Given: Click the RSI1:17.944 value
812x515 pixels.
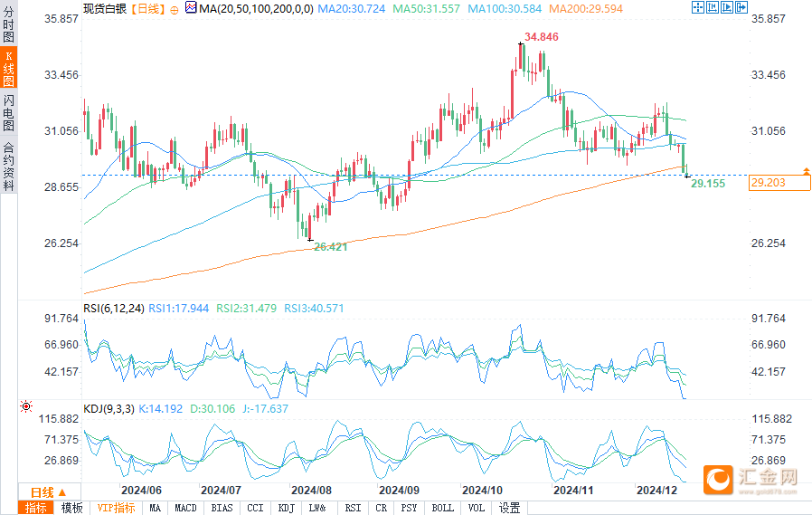Looking at the screenshot, I should pos(179,309).
